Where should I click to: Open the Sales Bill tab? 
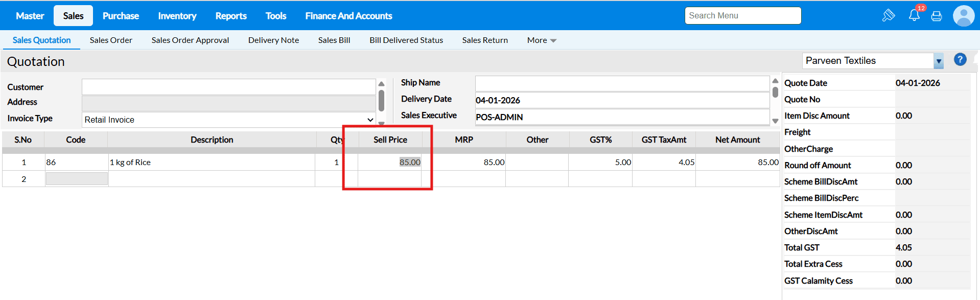click(334, 40)
